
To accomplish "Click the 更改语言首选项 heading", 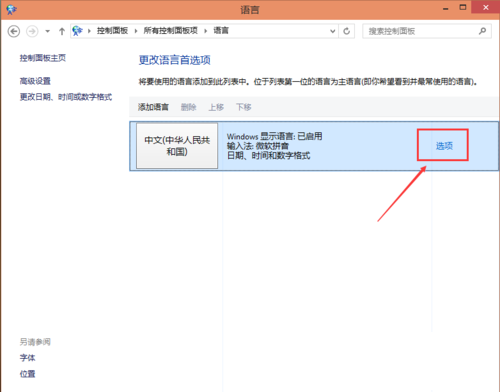I will pyautogui.click(x=174, y=60).
